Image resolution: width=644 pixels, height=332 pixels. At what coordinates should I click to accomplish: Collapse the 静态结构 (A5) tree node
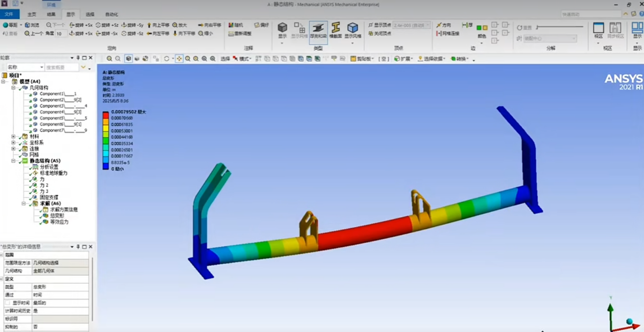tap(13, 161)
